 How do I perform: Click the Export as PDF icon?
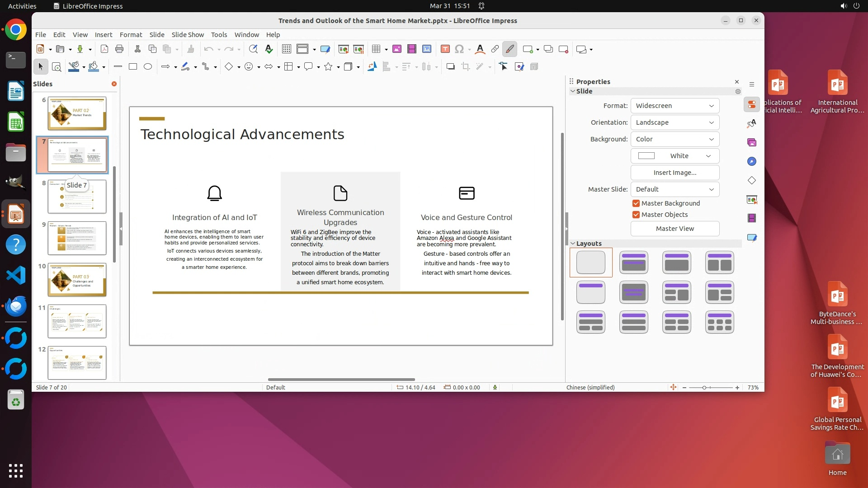coord(104,49)
